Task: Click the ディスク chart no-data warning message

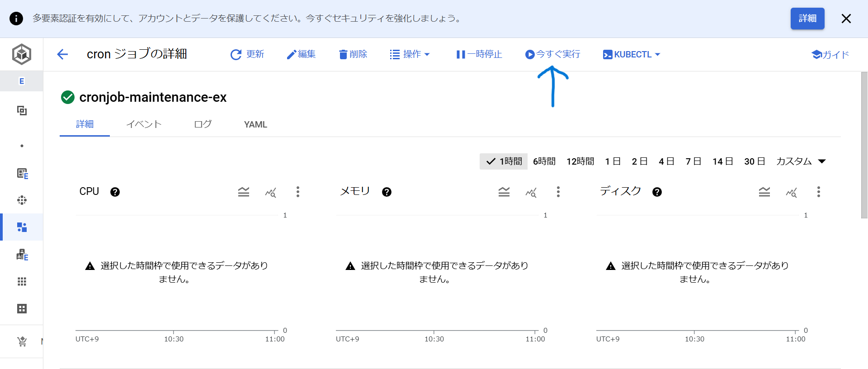Action: tap(698, 272)
